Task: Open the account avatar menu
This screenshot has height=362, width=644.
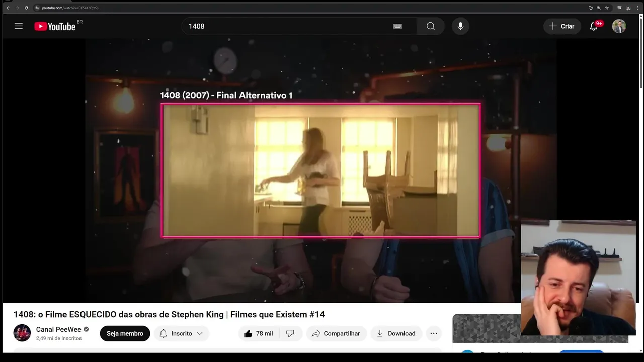Action: [x=619, y=26]
